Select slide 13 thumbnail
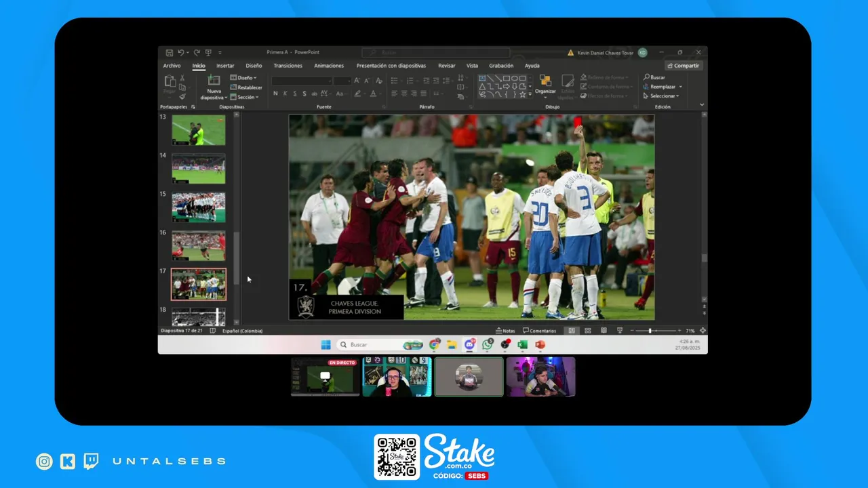This screenshot has height=488, width=868. point(199,129)
